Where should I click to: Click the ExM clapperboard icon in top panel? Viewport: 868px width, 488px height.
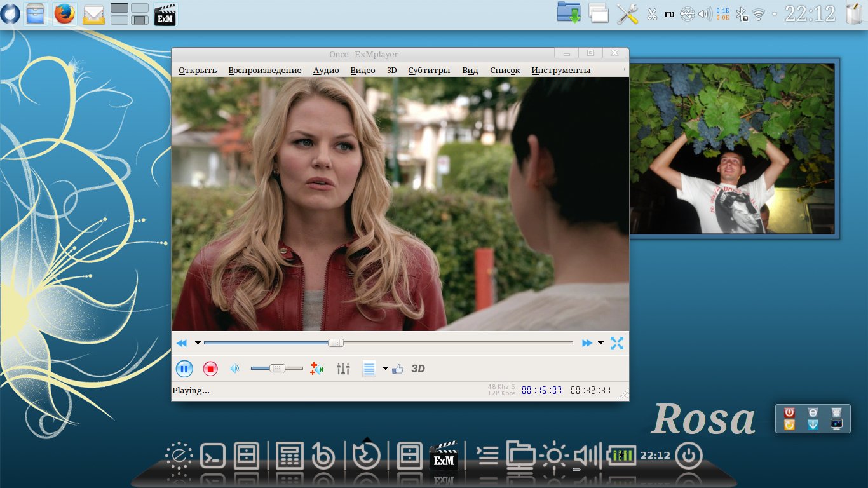[x=165, y=14]
